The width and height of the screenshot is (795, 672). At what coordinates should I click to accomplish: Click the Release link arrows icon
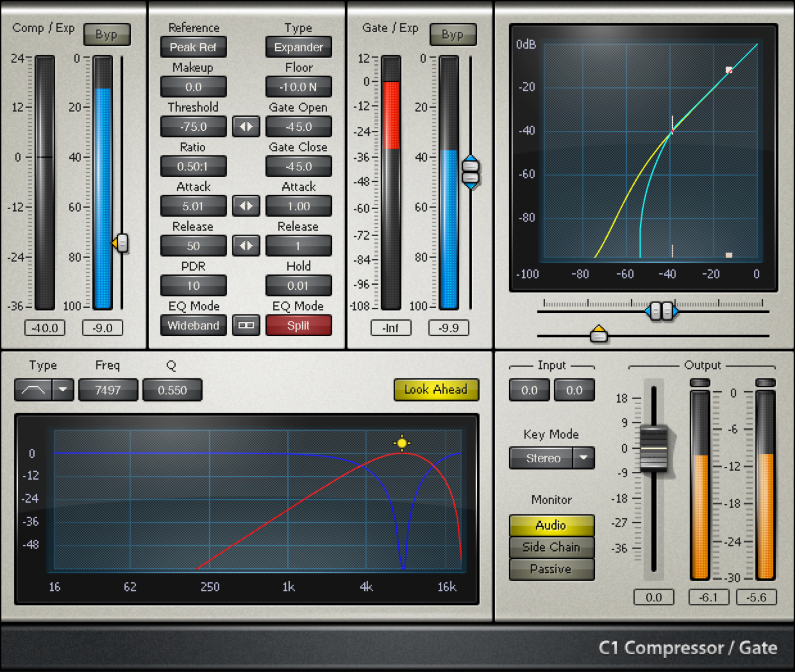pyautogui.click(x=246, y=246)
